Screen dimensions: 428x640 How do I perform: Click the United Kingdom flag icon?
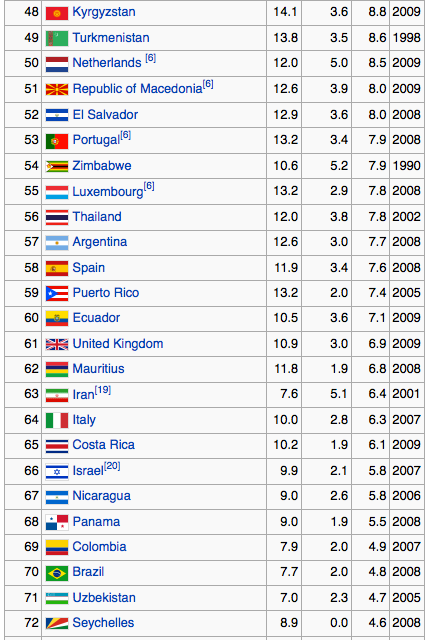(x=57, y=344)
